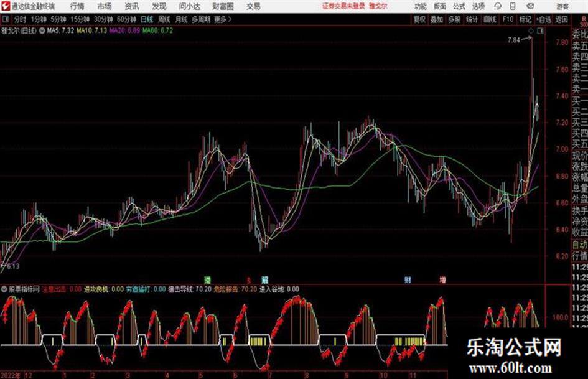Switch to the 15分钟 period tab

[80, 19]
